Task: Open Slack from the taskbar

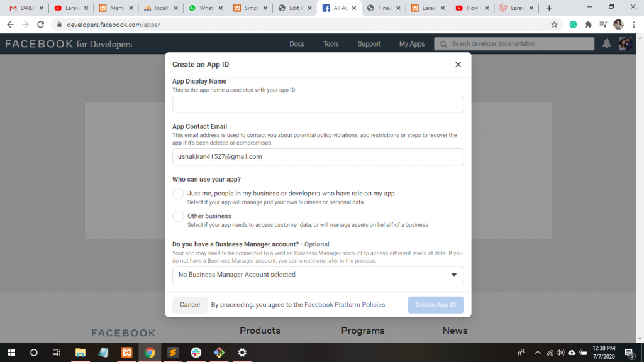Action: coord(196,353)
